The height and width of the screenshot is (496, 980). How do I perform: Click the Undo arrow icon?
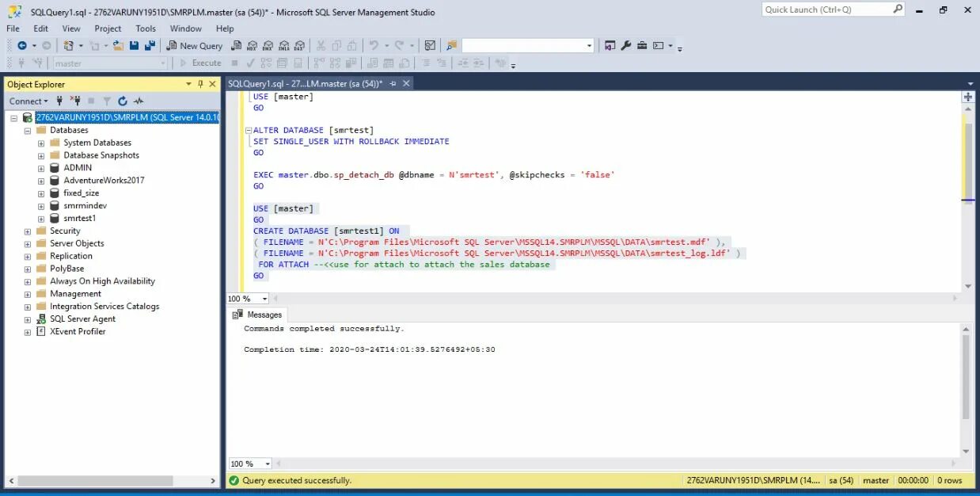pyautogui.click(x=374, y=46)
